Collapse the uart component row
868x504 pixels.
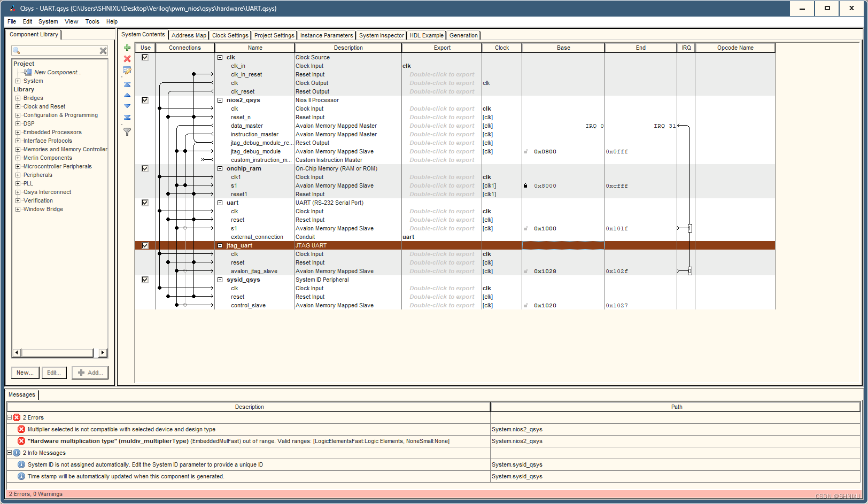point(220,203)
